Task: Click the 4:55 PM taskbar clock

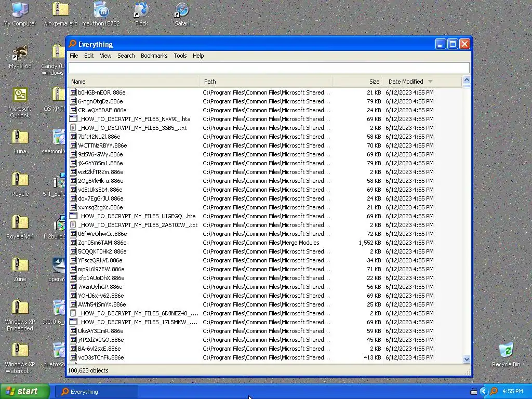Action: [513, 392]
